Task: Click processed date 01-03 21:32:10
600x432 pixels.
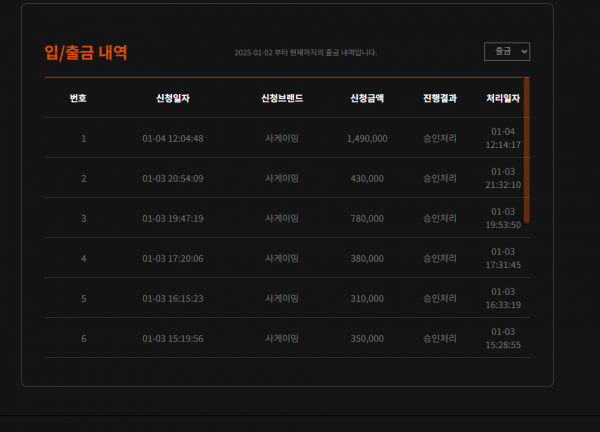Action: coord(503,178)
